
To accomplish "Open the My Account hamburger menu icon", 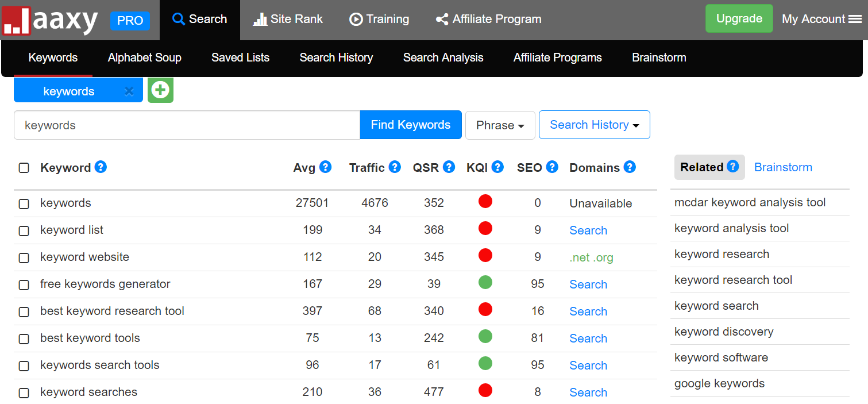I will tap(855, 19).
